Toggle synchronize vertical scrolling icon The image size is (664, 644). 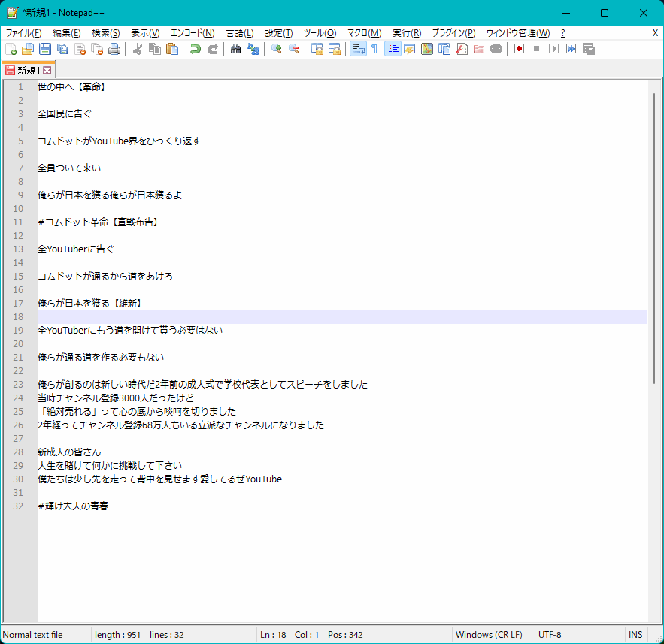[x=317, y=49]
